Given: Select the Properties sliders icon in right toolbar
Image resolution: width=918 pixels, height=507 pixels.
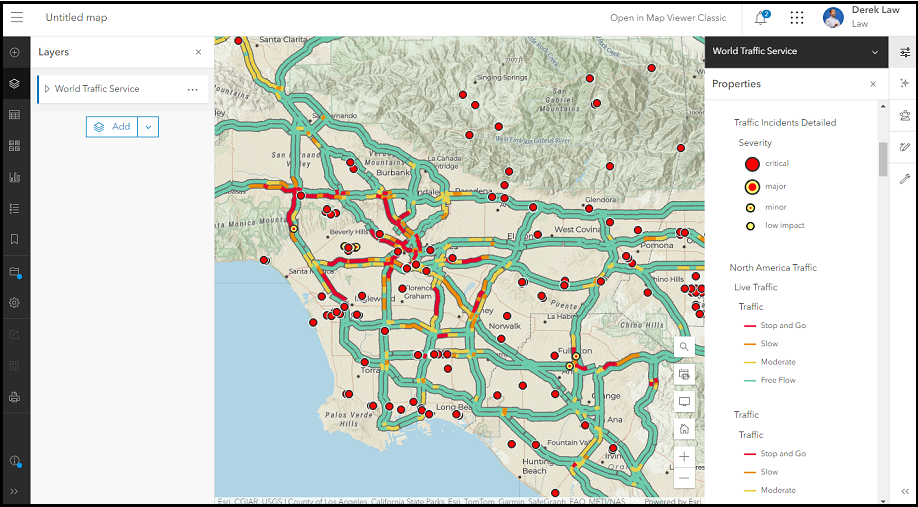Looking at the screenshot, I should (905, 53).
